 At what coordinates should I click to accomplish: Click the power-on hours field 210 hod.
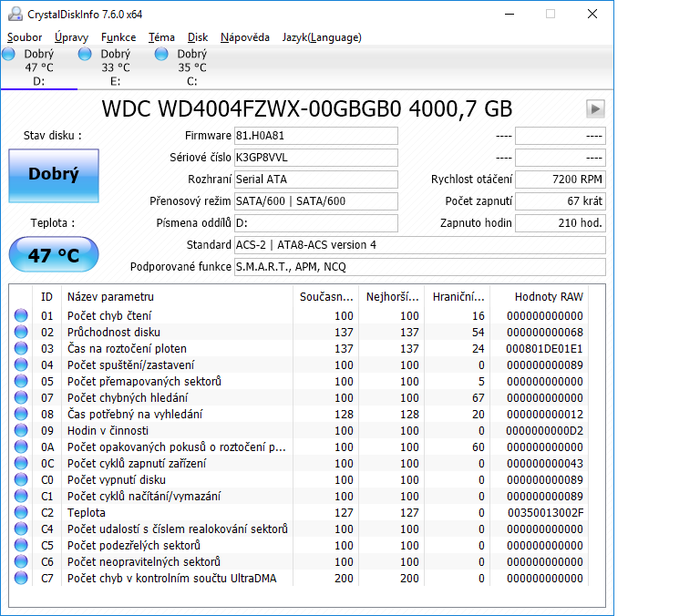pos(561,223)
